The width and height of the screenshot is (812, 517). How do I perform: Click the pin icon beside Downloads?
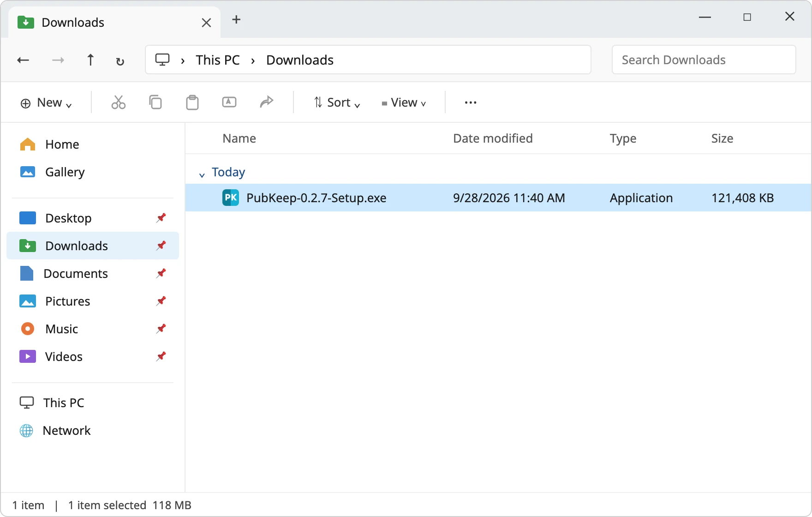[x=161, y=246]
